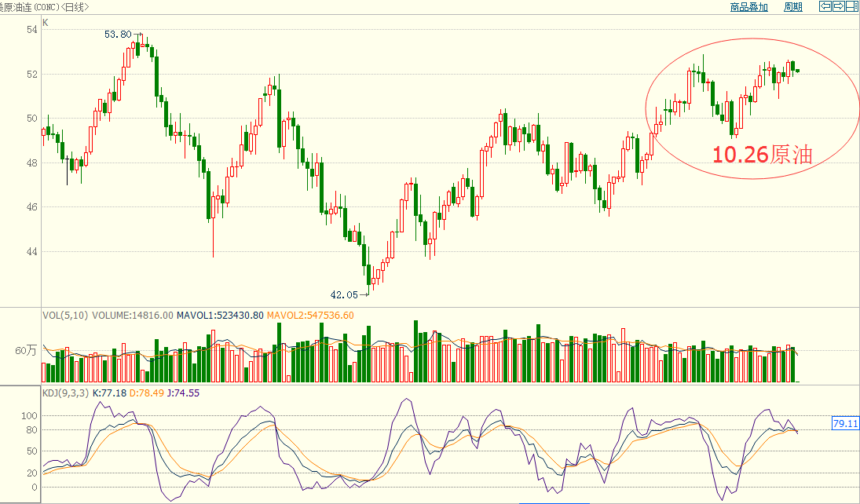Click the 54 price axis label
Image resolution: width=860 pixels, height=504 pixels.
point(32,30)
